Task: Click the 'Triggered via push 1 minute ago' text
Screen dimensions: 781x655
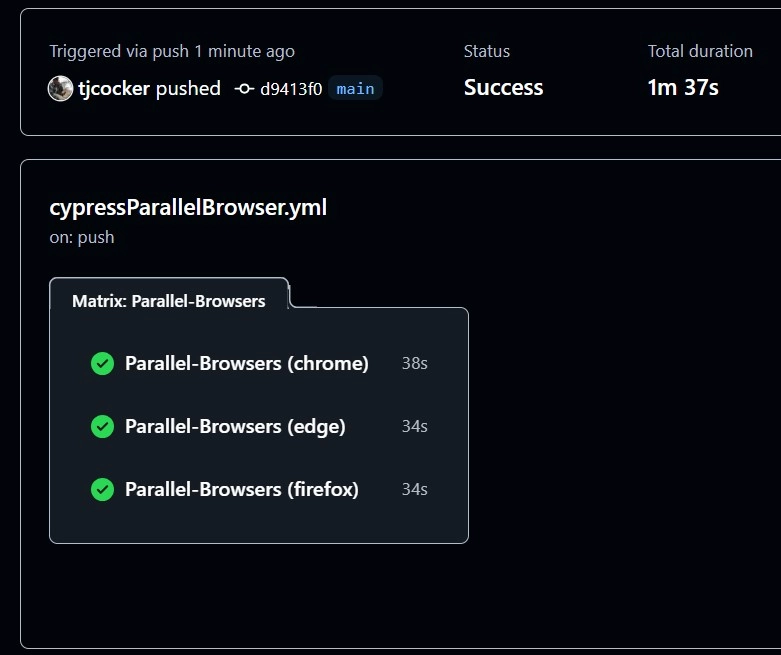Action: [172, 51]
